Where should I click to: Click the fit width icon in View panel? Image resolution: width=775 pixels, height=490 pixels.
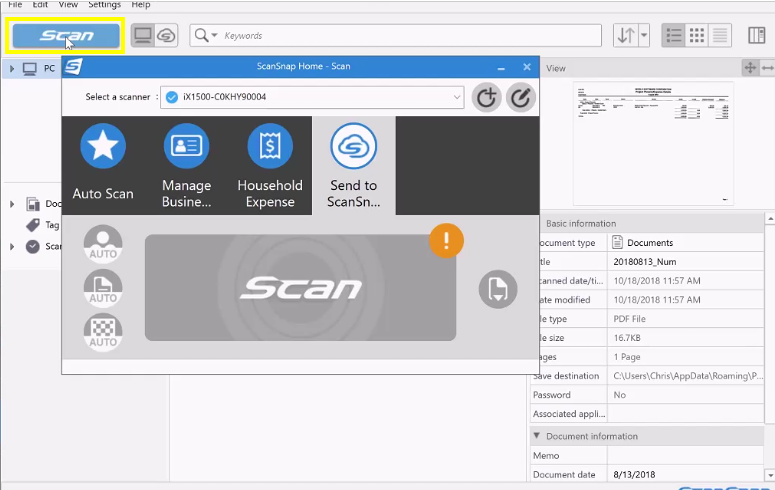(x=767, y=68)
